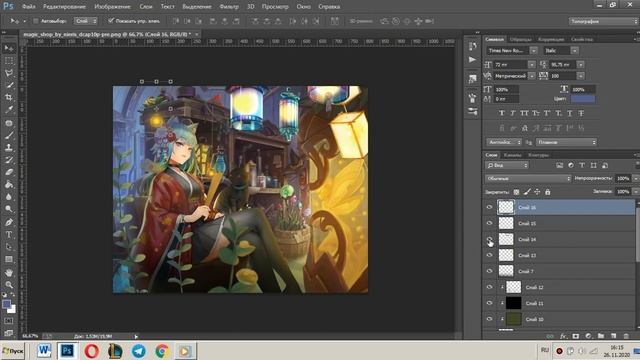640x360 pixels.
Task: Click the Character panel text color swatch
Action: (x=582, y=99)
